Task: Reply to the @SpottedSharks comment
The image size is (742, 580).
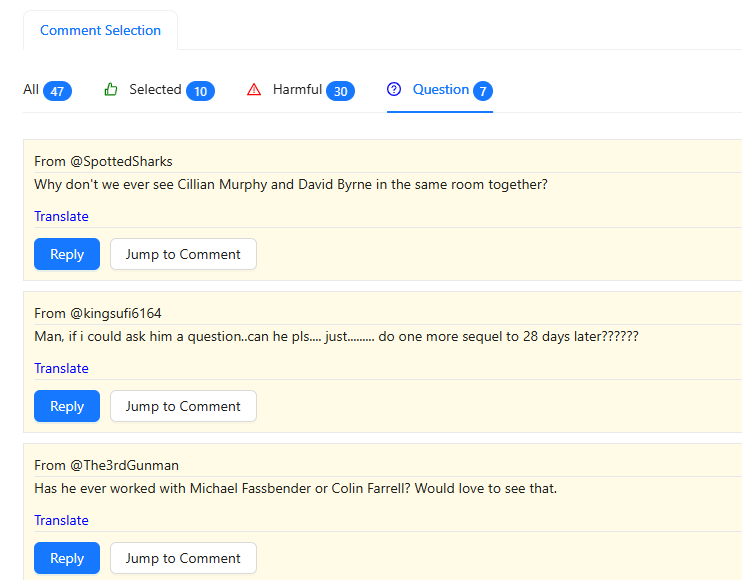Action: [x=67, y=254]
